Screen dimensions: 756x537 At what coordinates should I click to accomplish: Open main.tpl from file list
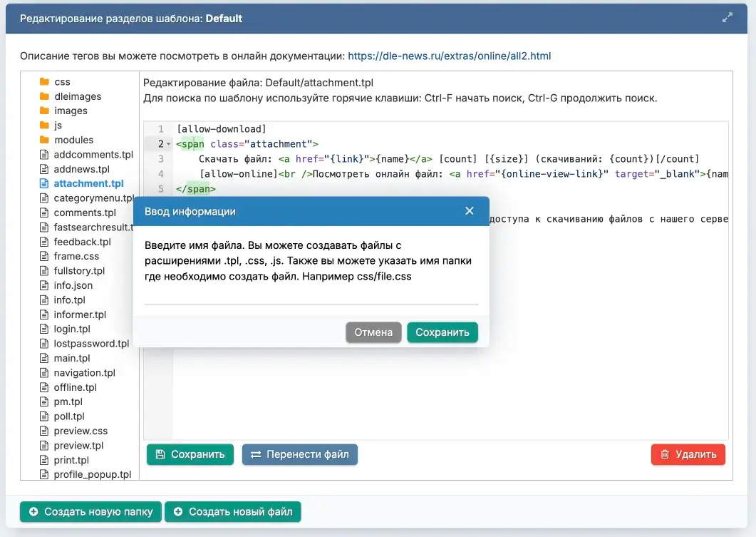[x=72, y=359]
